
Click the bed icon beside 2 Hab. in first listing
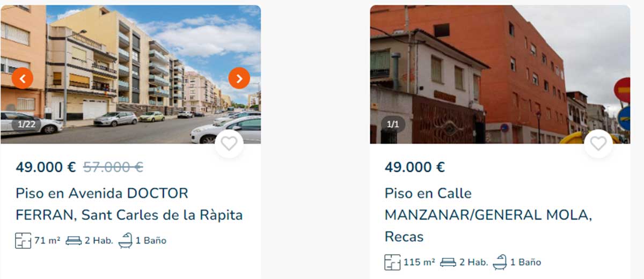[74, 241]
